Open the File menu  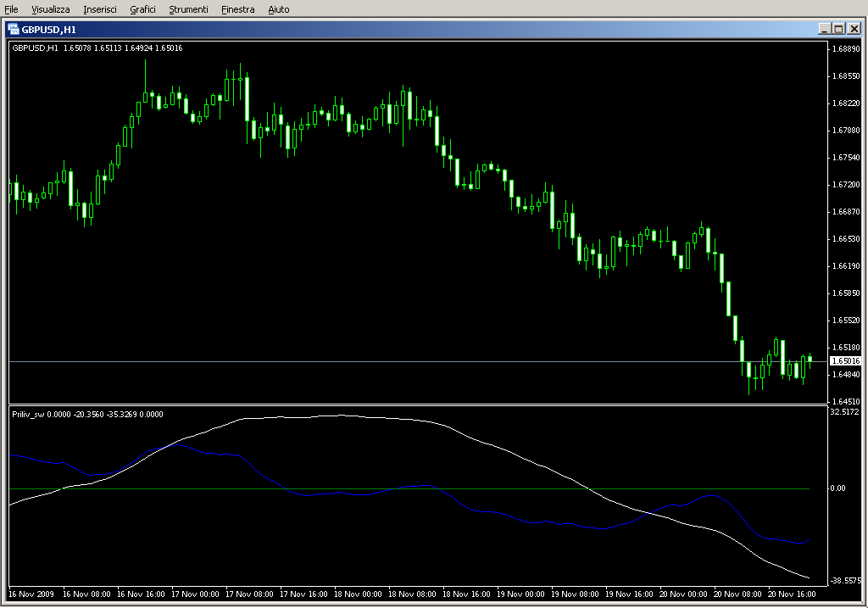[11, 9]
